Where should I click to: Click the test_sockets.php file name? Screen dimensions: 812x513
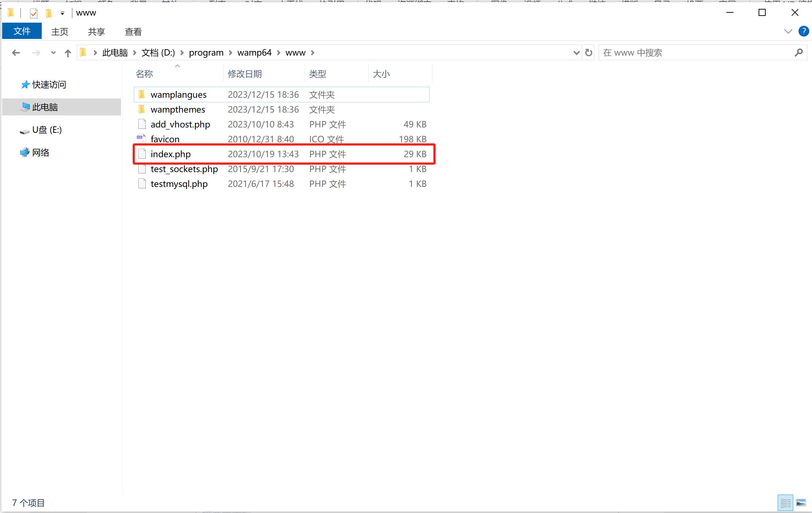point(184,169)
